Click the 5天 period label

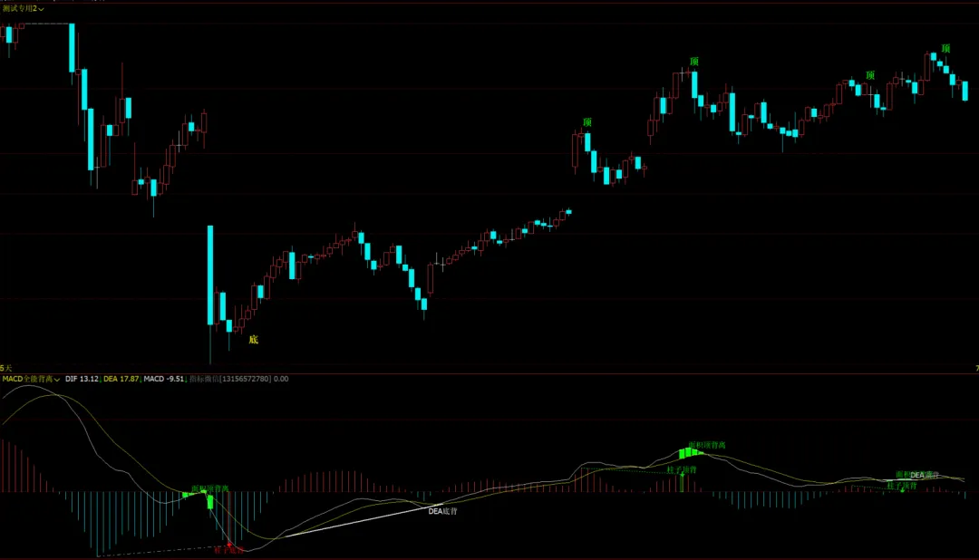5,368
